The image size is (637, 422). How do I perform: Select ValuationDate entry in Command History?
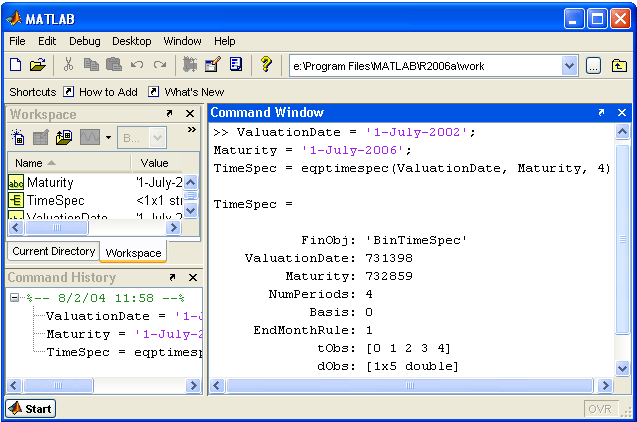tap(124, 316)
